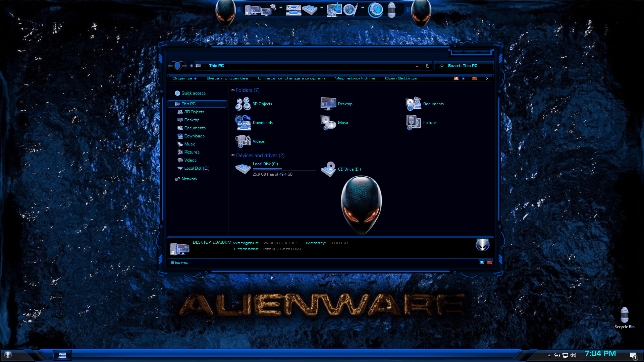
Task: Select Network in the navigation pane
Action: tap(186, 179)
